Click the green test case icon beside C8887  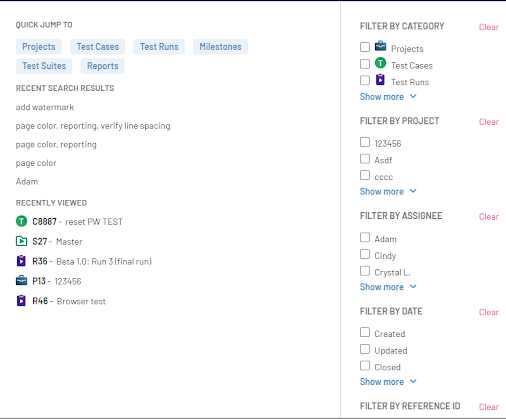tap(21, 221)
